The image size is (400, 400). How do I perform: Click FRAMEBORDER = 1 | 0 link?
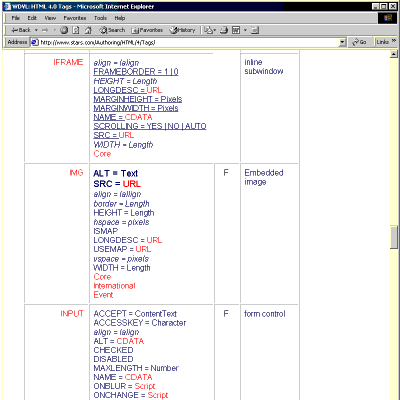pyautogui.click(x=136, y=72)
